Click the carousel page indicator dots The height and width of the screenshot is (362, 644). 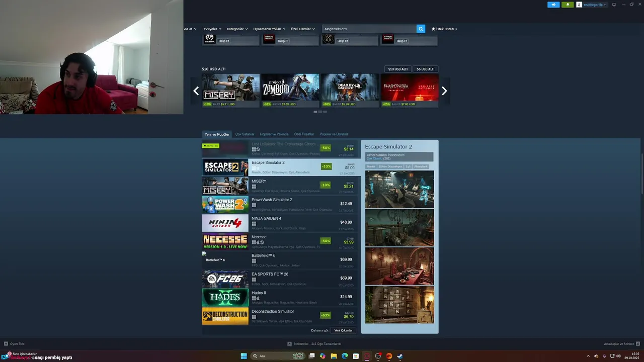(320, 112)
